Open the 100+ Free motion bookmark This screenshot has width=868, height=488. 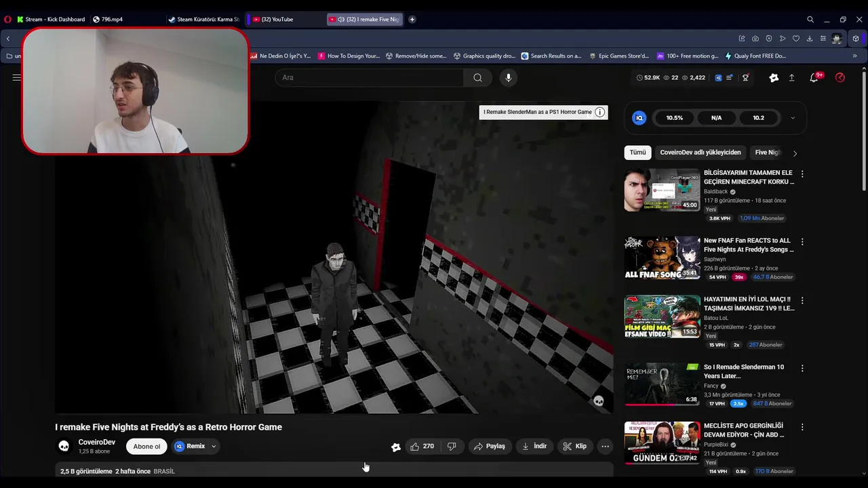(687, 56)
